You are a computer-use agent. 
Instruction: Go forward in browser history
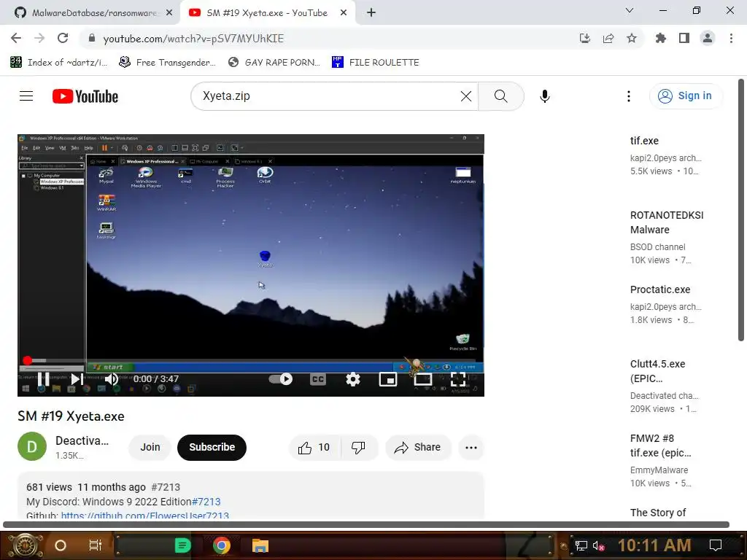39,38
